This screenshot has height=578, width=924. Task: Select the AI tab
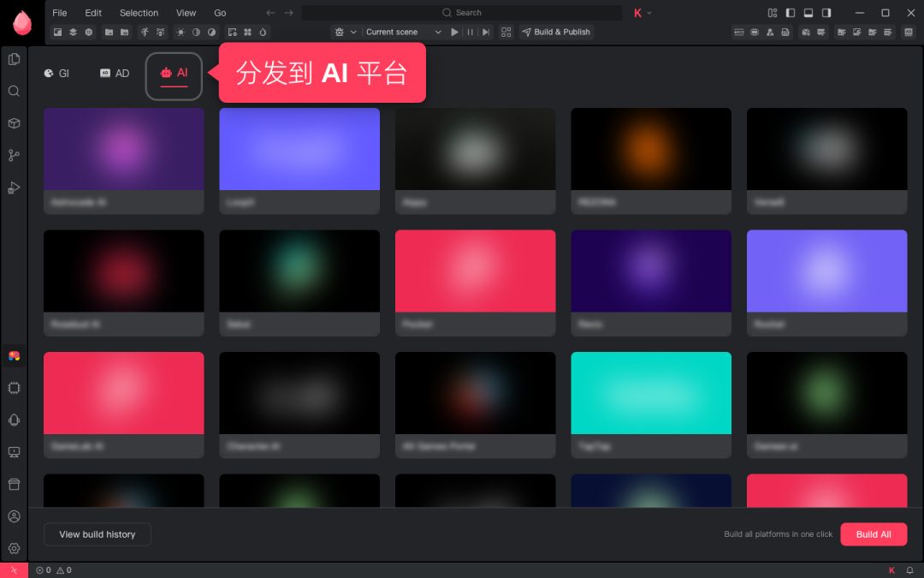click(174, 73)
